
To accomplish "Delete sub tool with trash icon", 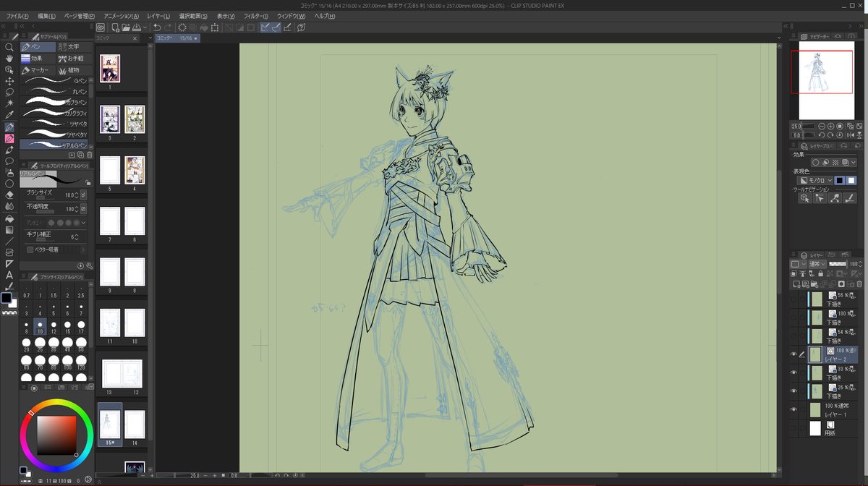I will tap(90, 155).
